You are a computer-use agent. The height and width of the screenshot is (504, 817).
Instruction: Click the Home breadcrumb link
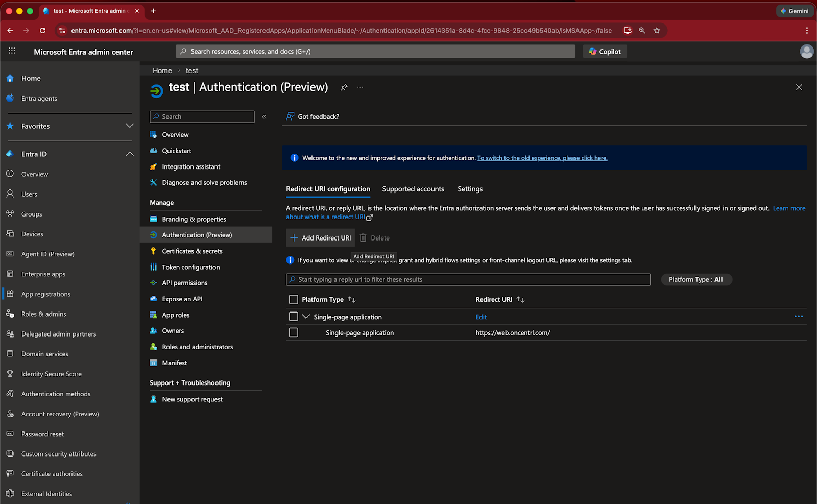point(162,70)
